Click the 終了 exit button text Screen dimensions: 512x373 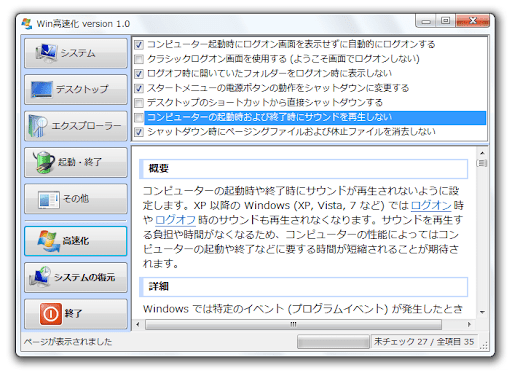[x=73, y=313]
